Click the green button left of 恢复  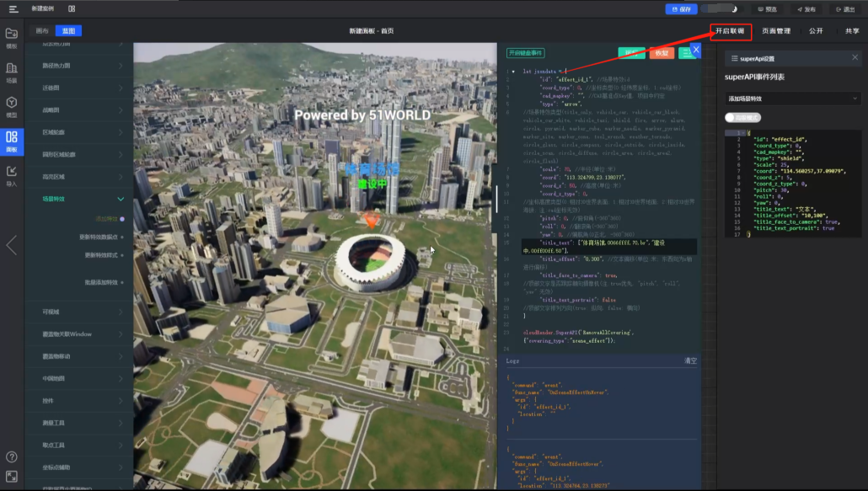click(x=632, y=53)
